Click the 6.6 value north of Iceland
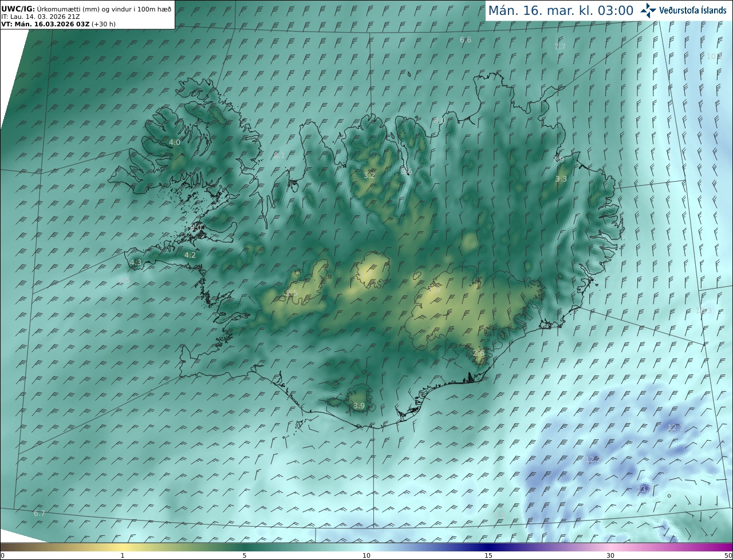The width and height of the screenshot is (733, 560). point(466,40)
